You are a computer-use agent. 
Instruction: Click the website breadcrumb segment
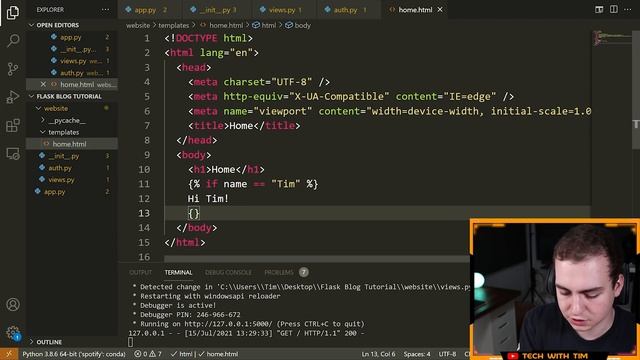click(138, 25)
